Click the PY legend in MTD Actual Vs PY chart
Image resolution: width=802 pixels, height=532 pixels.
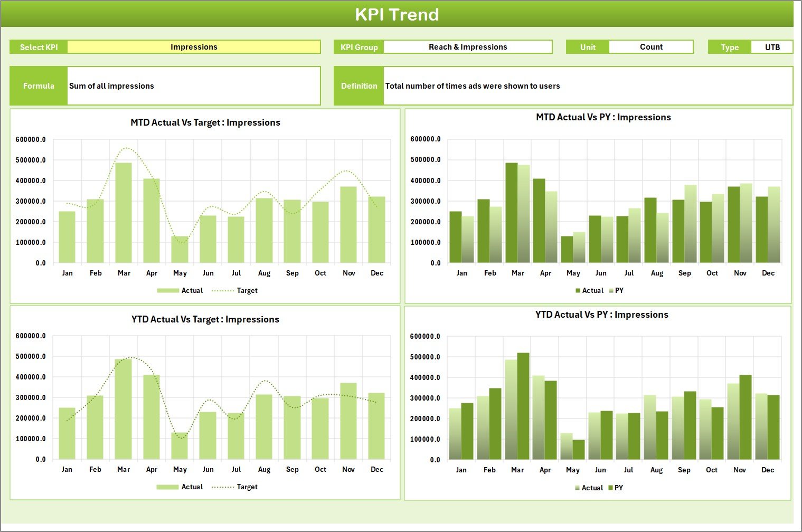pyautogui.click(x=618, y=290)
